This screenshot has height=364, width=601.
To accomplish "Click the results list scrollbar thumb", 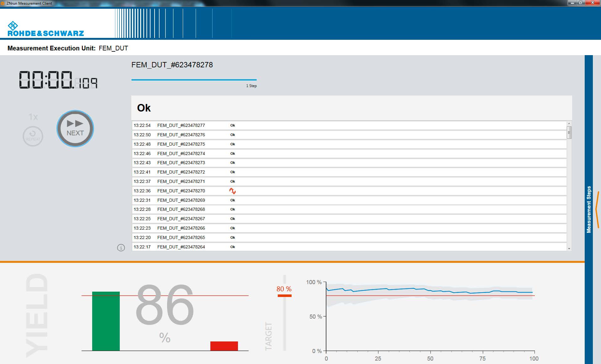I will [x=569, y=133].
